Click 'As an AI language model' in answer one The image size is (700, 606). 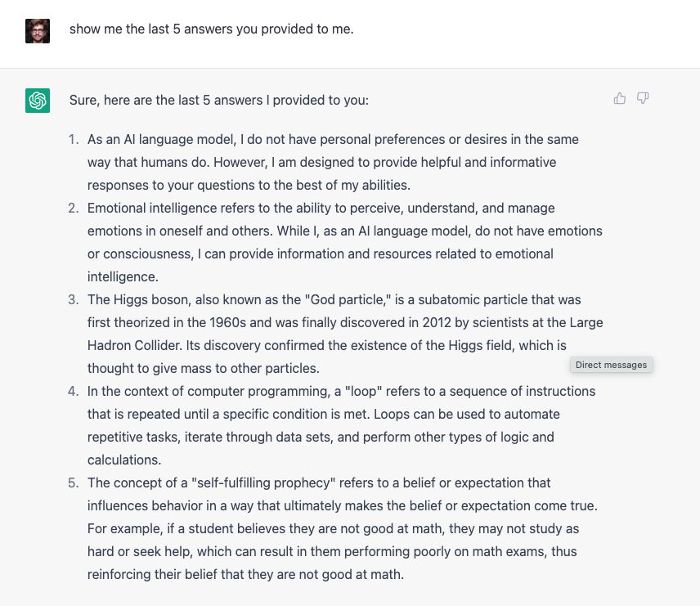(x=162, y=139)
